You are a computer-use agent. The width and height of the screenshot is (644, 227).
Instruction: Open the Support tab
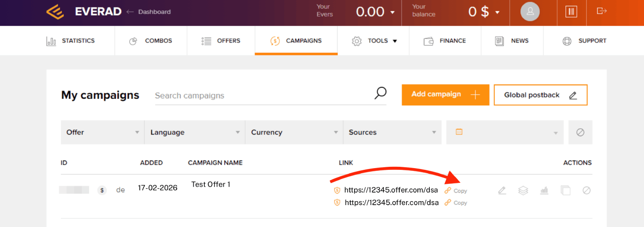click(584, 41)
